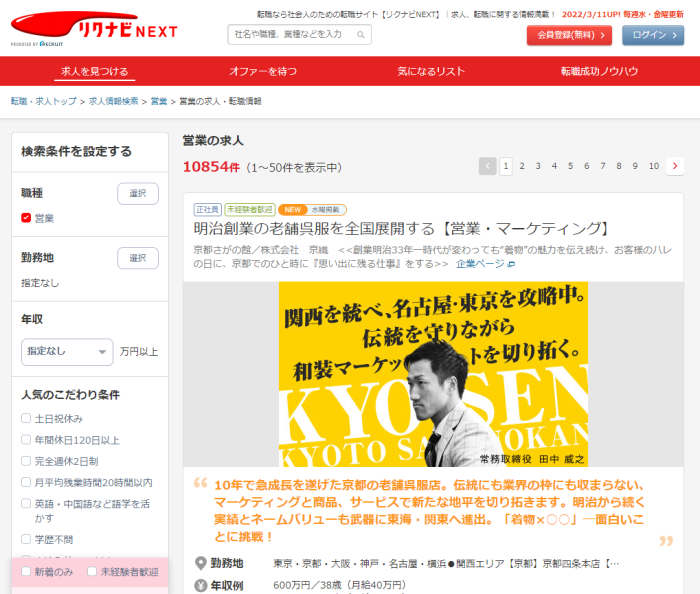Check 年間休日120日以上 option
The height and width of the screenshot is (594, 700).
26,440
